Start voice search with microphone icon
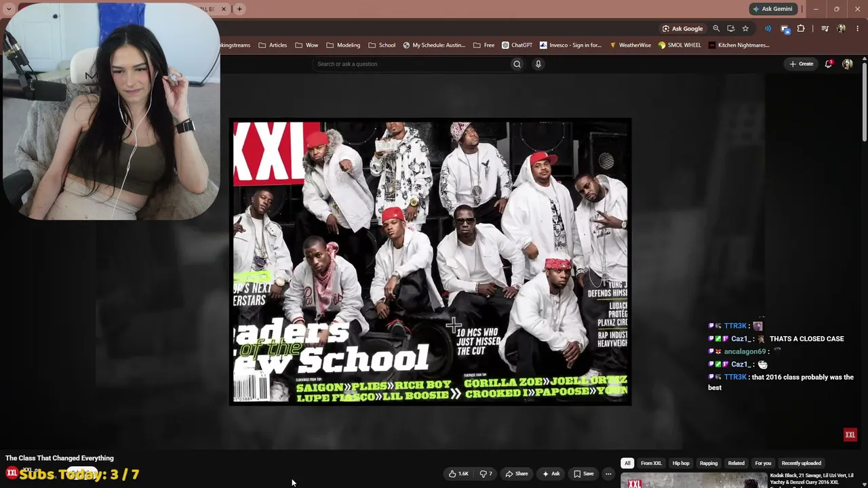Image resolution: width=868 pixels, height=488 pixels. coord(538,64)
